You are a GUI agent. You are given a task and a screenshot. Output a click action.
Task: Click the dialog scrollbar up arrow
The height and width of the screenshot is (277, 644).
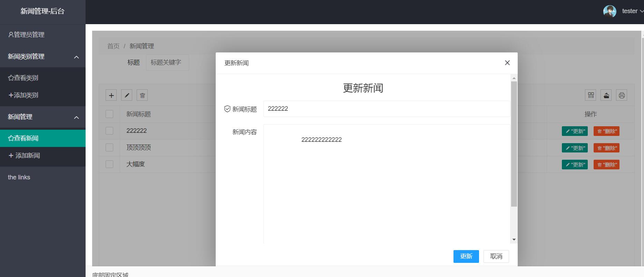click(x=514, y=78)
